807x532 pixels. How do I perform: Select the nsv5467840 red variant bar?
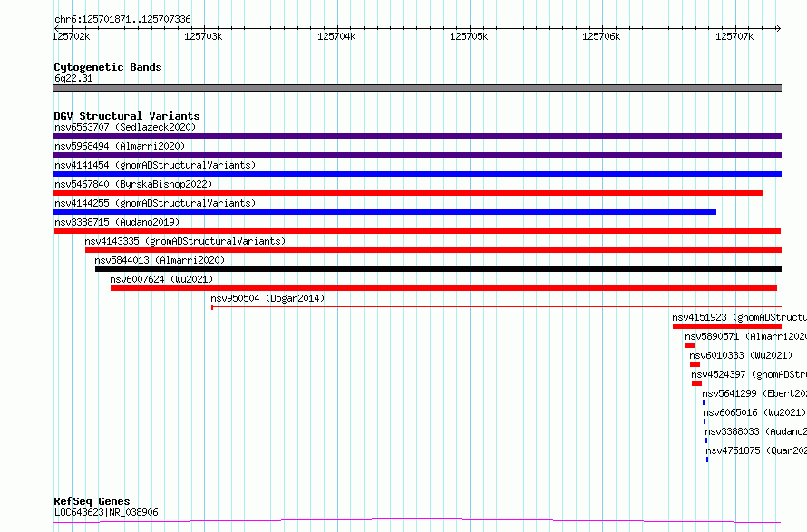coord(408,193)
